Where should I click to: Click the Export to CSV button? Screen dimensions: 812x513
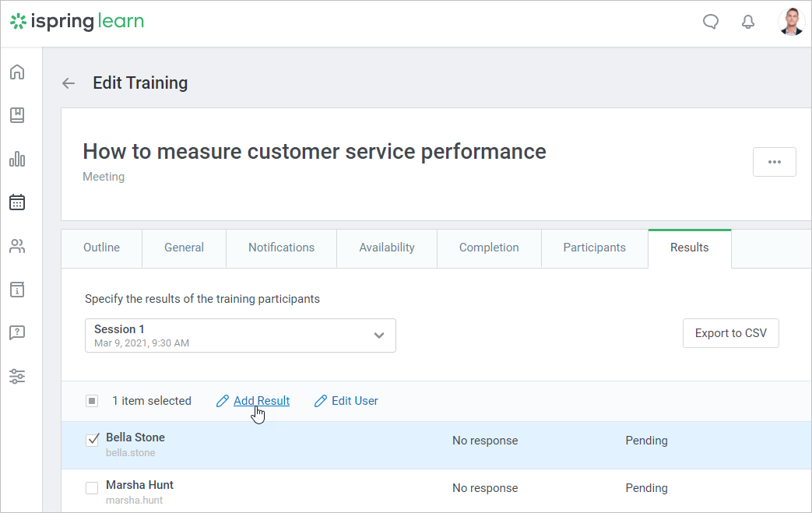click(730, 333)
